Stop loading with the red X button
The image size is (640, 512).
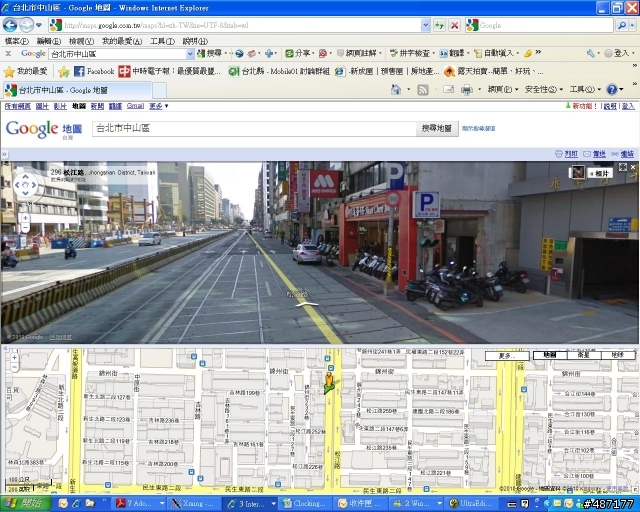(454, 25)
